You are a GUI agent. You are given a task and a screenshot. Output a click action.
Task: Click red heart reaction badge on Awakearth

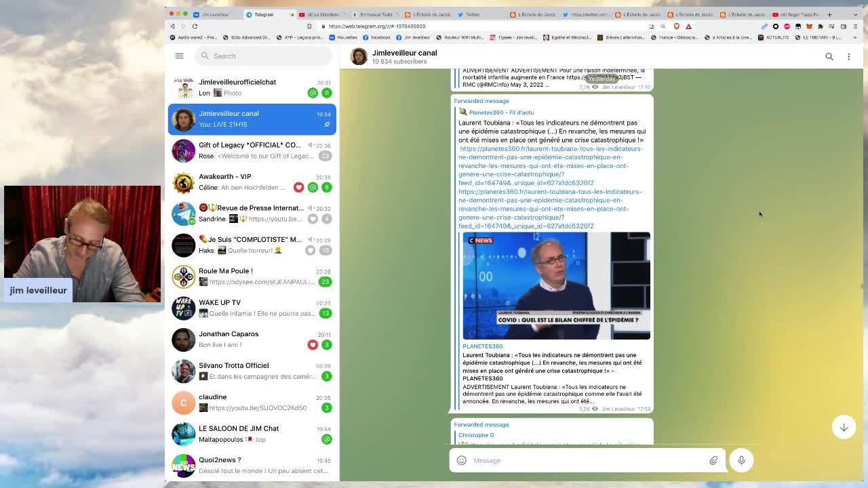(298, 187)
